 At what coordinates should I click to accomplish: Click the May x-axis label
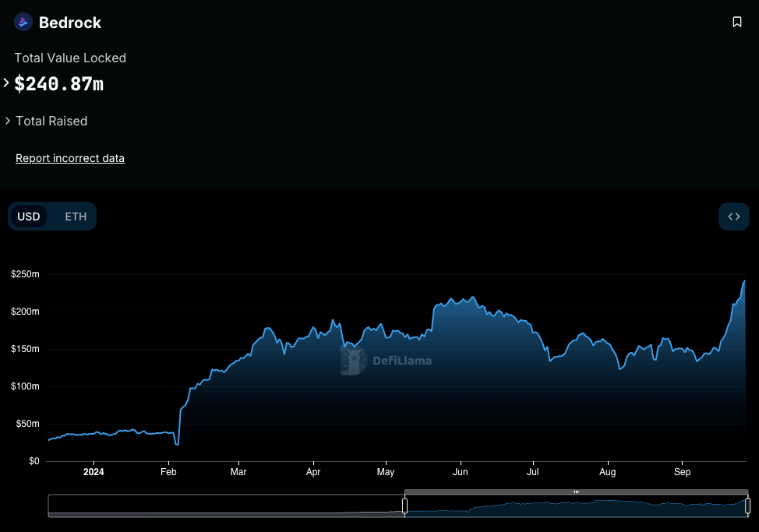tap(385, 472)
